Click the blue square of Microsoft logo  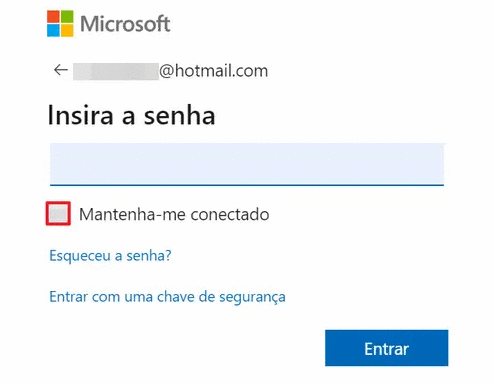point(53,30)
